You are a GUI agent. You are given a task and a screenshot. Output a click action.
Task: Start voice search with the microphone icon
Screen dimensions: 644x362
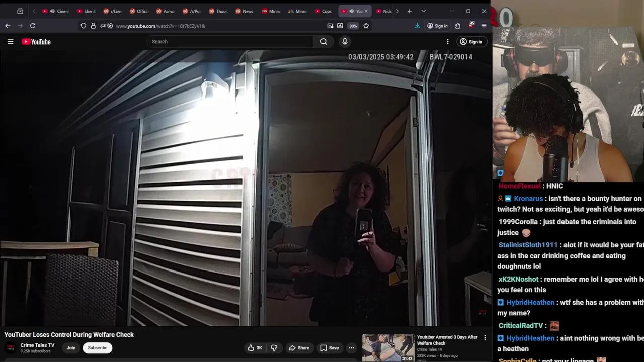pyautogui.click(x=345, y=42)
